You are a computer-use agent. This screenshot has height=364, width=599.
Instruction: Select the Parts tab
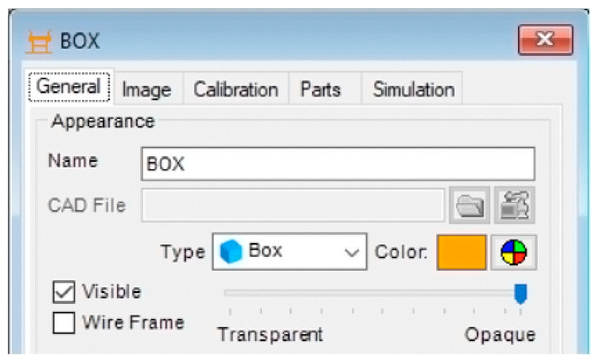tap(320, 90)
